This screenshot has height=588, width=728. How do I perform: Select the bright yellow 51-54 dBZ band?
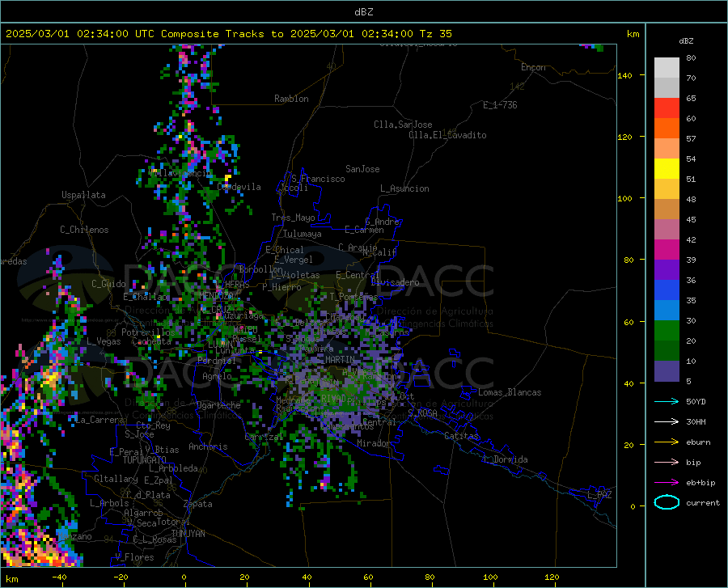[667, 169]
